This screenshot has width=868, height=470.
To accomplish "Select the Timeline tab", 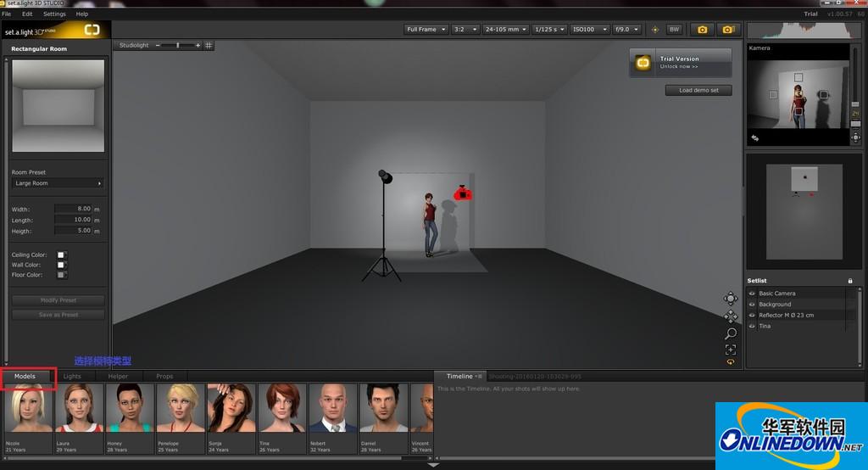I will [459, 377].
